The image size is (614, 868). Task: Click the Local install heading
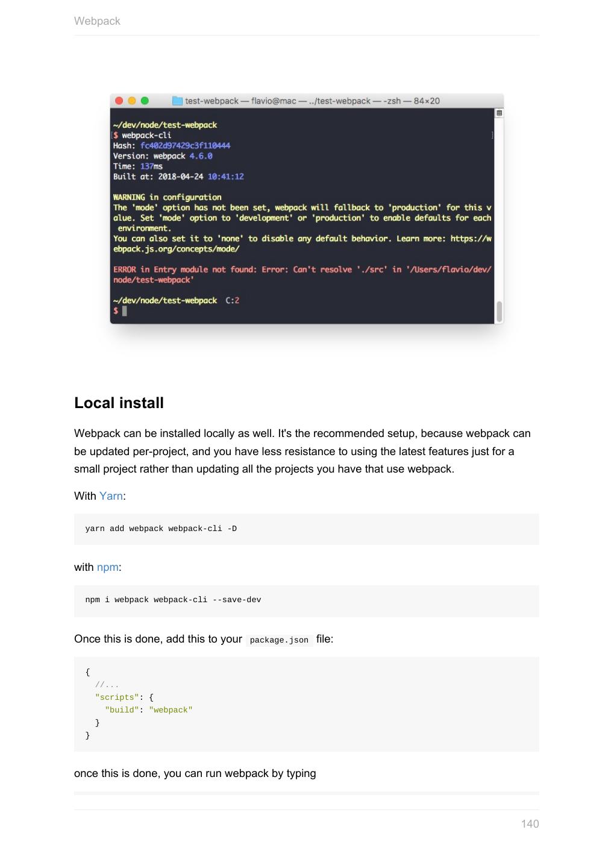[x=119, y=403]
